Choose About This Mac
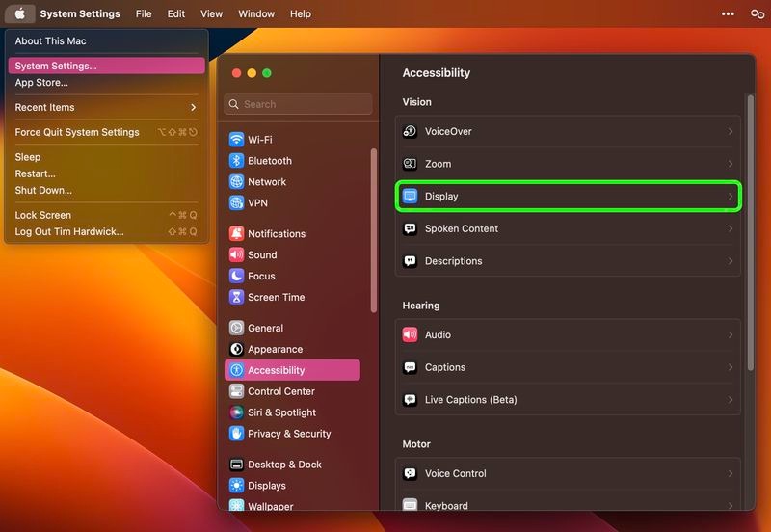This screenshot has height=532, width=771. tap(107, 41)
